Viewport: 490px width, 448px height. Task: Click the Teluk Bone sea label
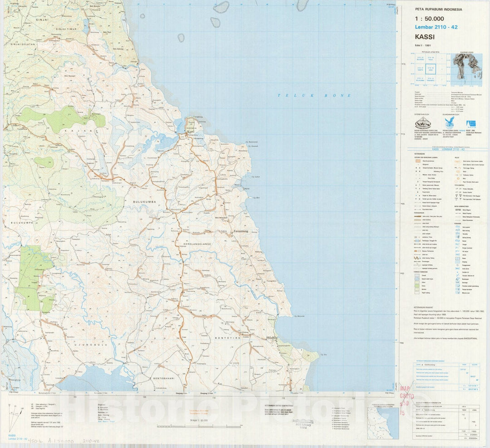[x=314, y=96]
